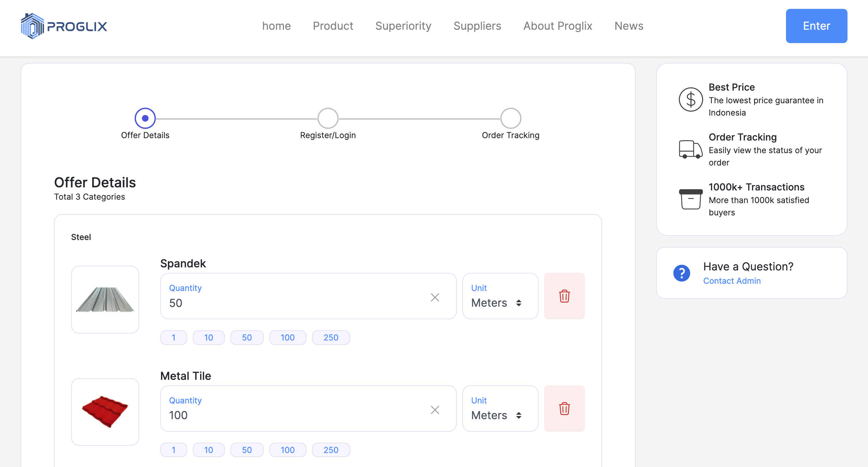Clear the Metal Tile quantity with X icon

click(435, 410)
